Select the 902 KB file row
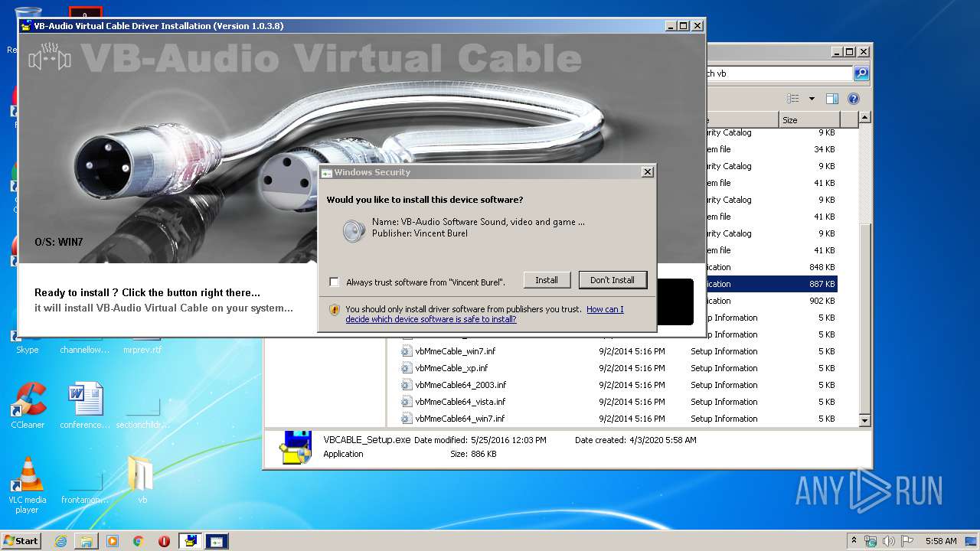The image size is (980, 551). pyautogui.click(x=771, y=301)
